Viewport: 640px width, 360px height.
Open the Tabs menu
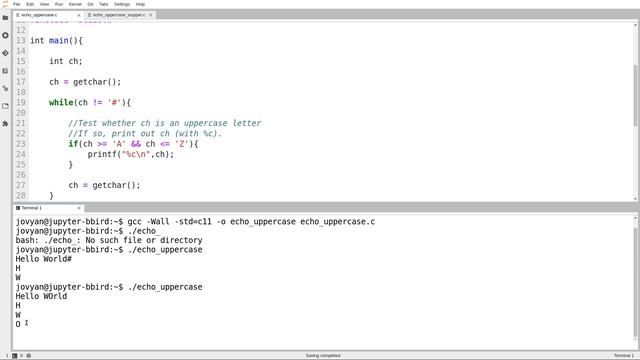click(x=104, y=4)
